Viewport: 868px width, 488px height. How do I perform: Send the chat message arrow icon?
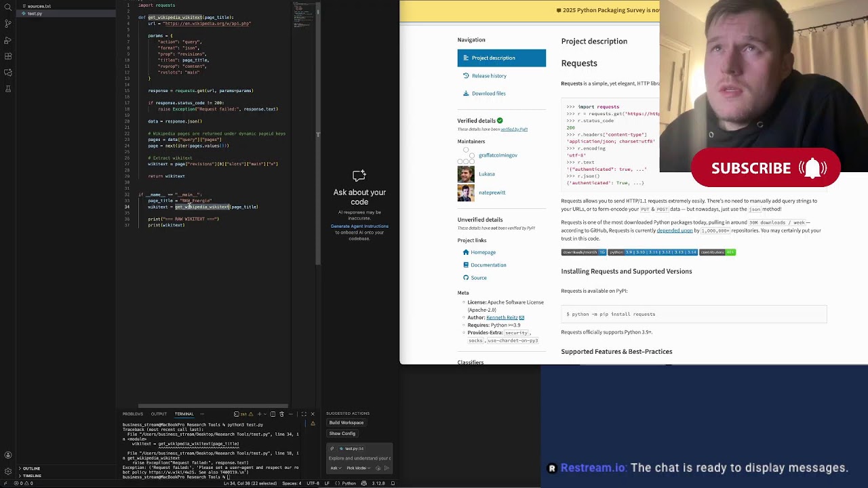click(x=387, y=468)
